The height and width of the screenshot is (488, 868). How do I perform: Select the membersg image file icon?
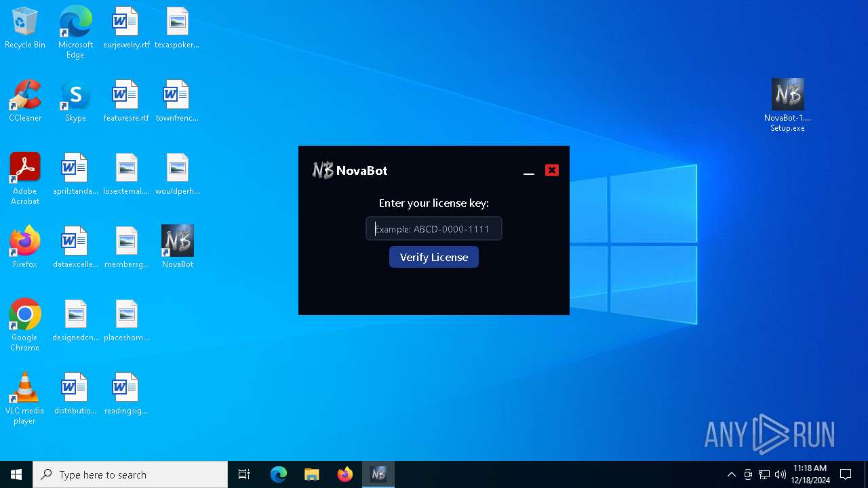126,248
